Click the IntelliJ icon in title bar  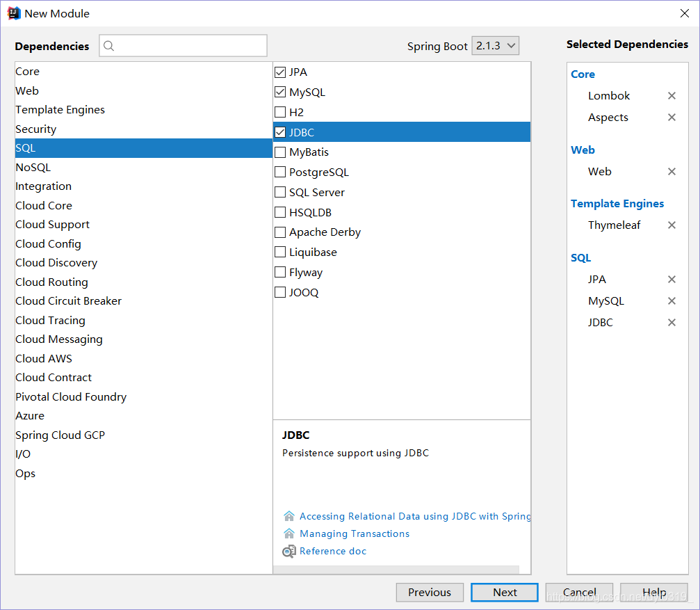(14, 13)
